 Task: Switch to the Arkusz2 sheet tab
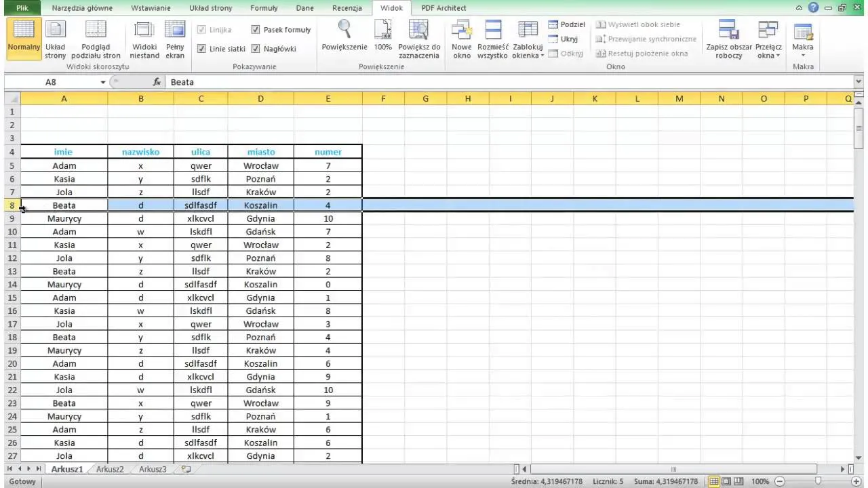(110, 469)
